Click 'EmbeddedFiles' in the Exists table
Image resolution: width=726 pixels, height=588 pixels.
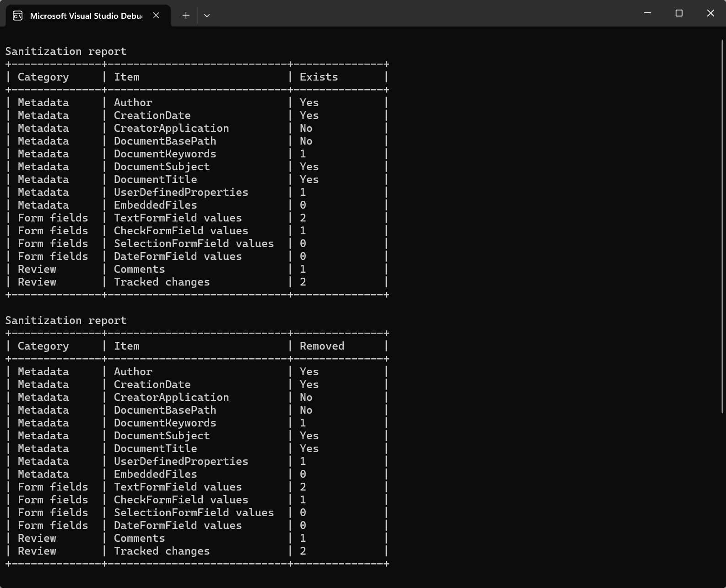[x=156, y=205]
